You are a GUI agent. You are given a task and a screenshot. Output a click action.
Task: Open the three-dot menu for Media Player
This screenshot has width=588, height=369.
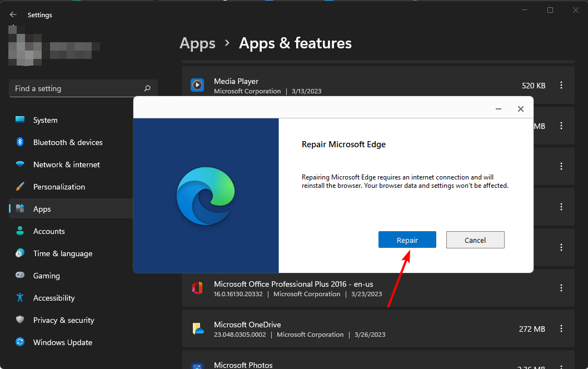(x=561, y=85)
